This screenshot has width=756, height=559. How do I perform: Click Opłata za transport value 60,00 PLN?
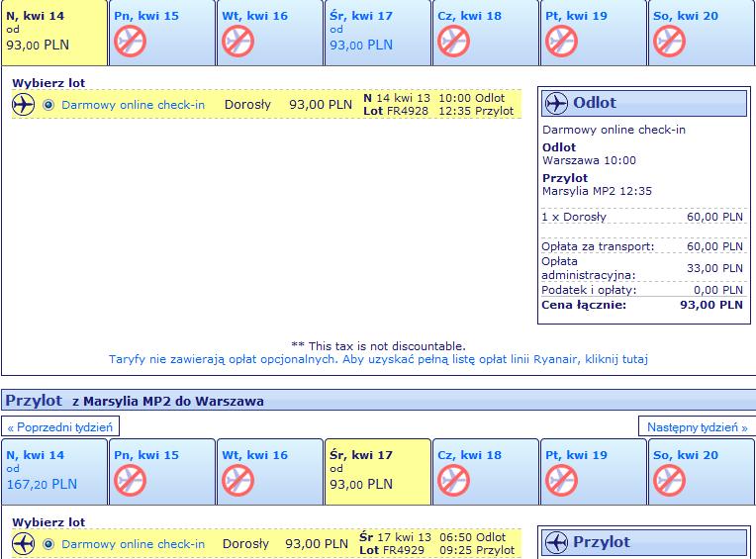point(714,246)
